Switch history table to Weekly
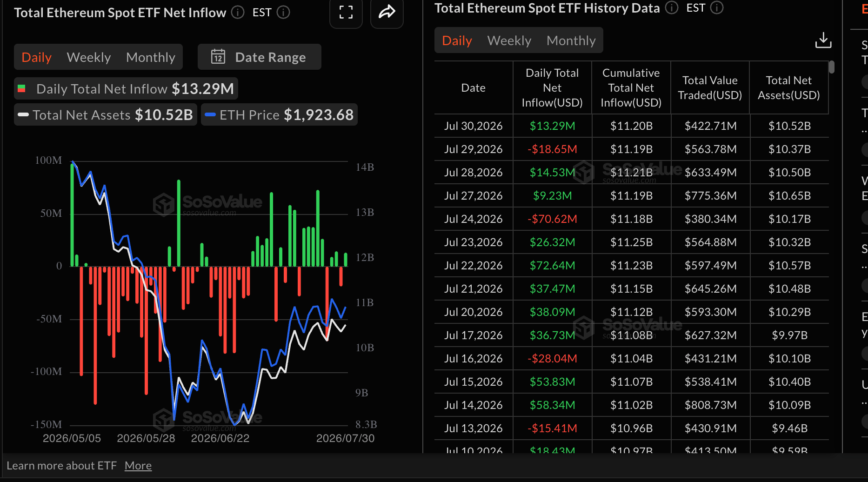This screenshot has width=868, height=482. tap(509, 40)
